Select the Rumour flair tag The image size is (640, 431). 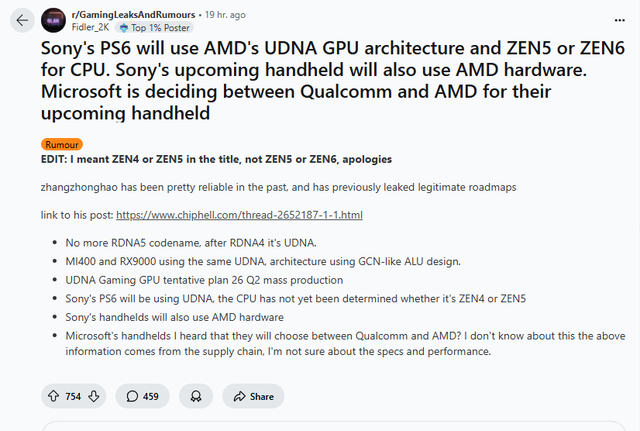click(x=62, y=144)
